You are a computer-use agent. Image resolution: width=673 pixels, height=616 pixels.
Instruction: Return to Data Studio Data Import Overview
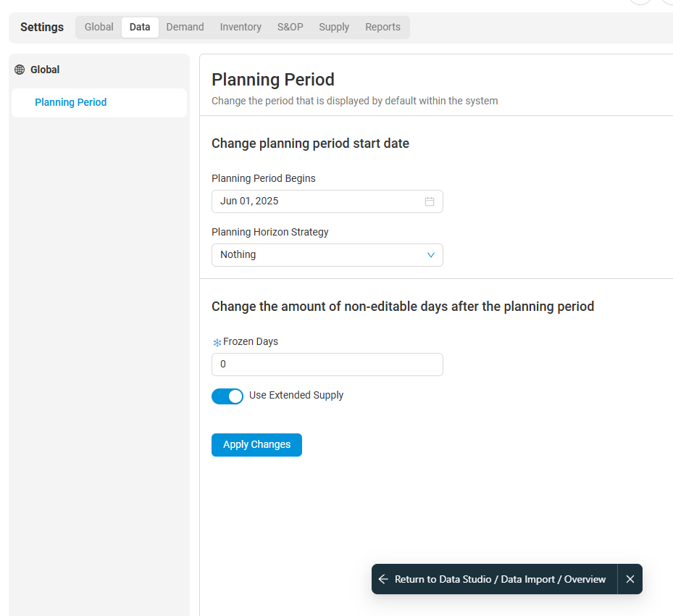(x=500, y=579)
